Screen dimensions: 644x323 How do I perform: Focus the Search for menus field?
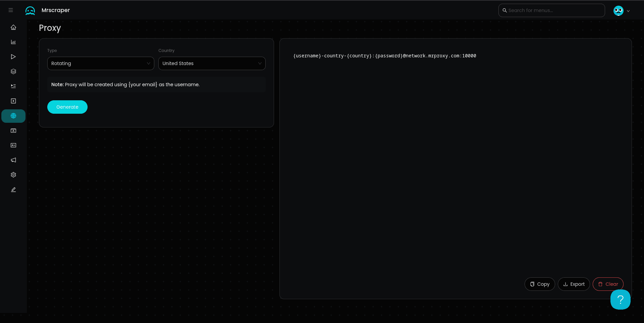coord(551,10)
